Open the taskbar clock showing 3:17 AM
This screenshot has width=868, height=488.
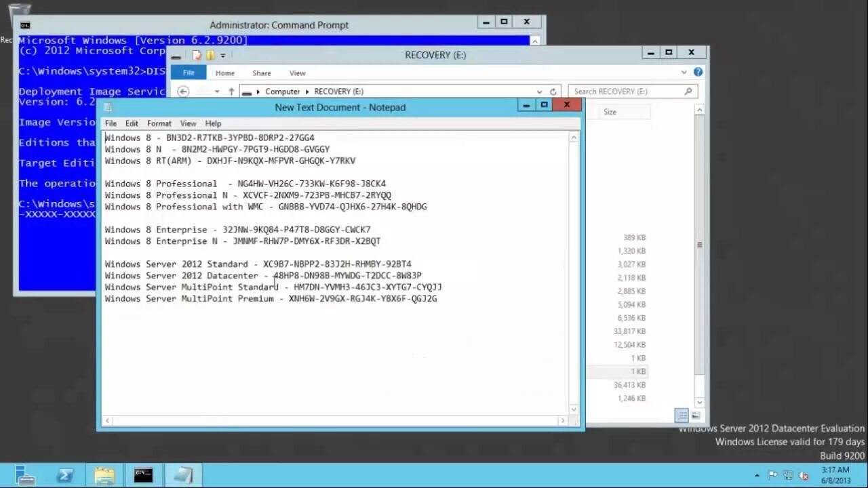(835, 475)
